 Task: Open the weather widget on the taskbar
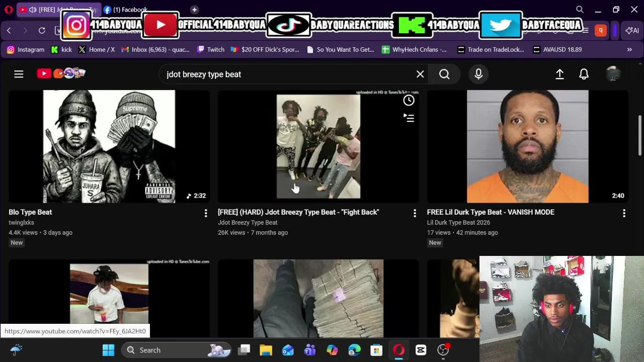tap(16, 350)
